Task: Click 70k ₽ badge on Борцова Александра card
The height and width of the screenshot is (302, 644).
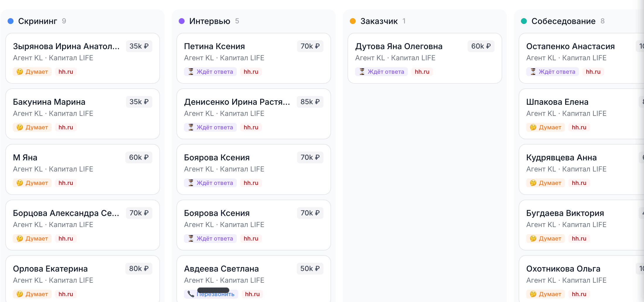Action: click(x=139, y=213)
